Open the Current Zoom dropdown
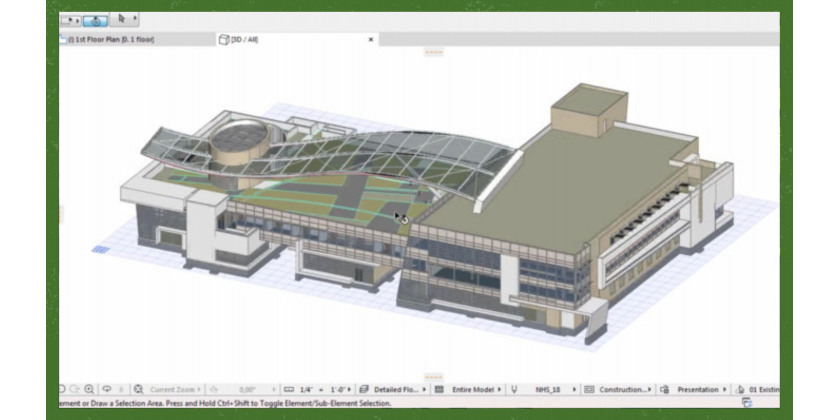The width and height of the screenshot is (840, 420). [x=175, y=389]
